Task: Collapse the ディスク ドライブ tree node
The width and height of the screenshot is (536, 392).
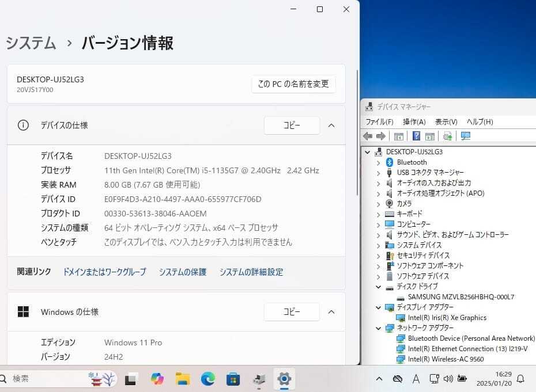Action: (x=379, y=287)
